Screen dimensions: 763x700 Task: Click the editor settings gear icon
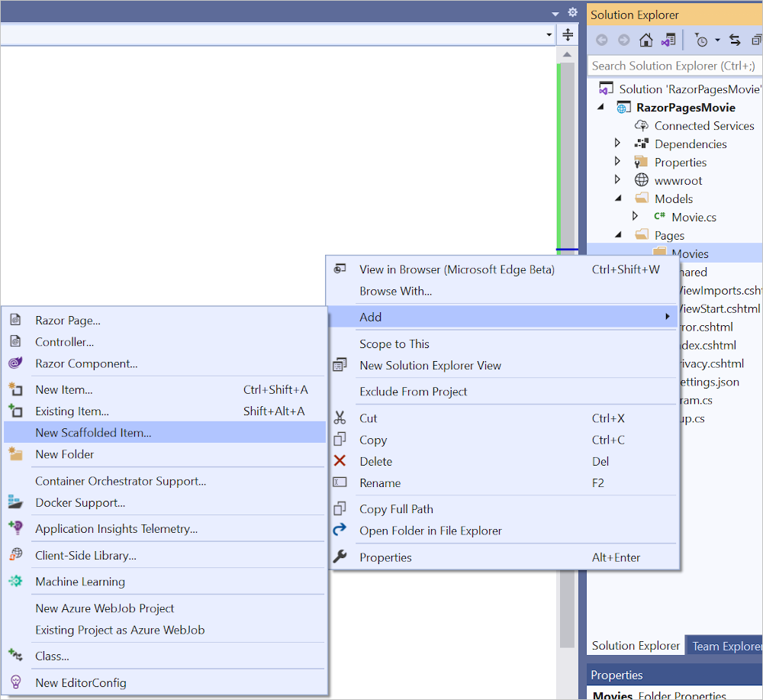pos(572,12)
